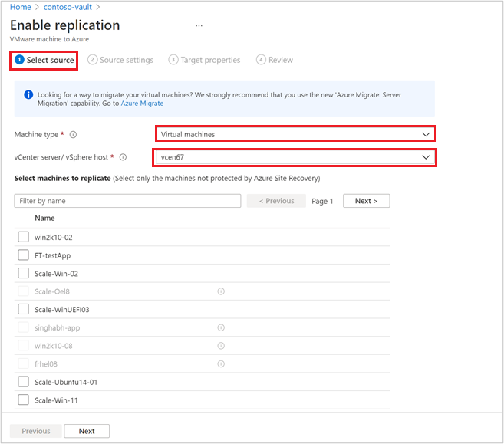Click info icon for frhel08 row
Viewport: 504px width, 444px height.
tap(220, 364)
